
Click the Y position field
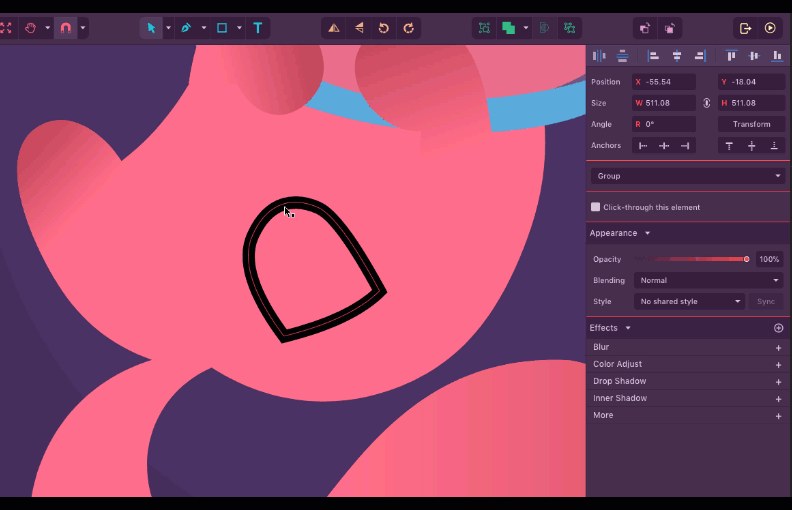[752, 82]
